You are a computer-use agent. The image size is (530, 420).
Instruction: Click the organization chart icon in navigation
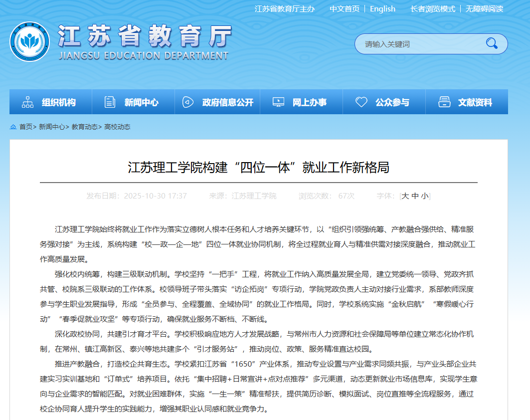coord(27,102)
